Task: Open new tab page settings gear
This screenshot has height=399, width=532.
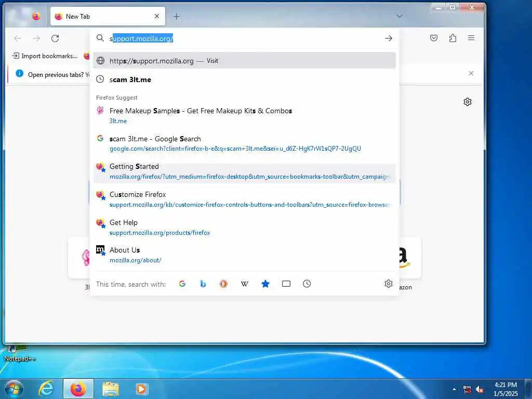Action: pyautogui.click(x=468, y=102)
